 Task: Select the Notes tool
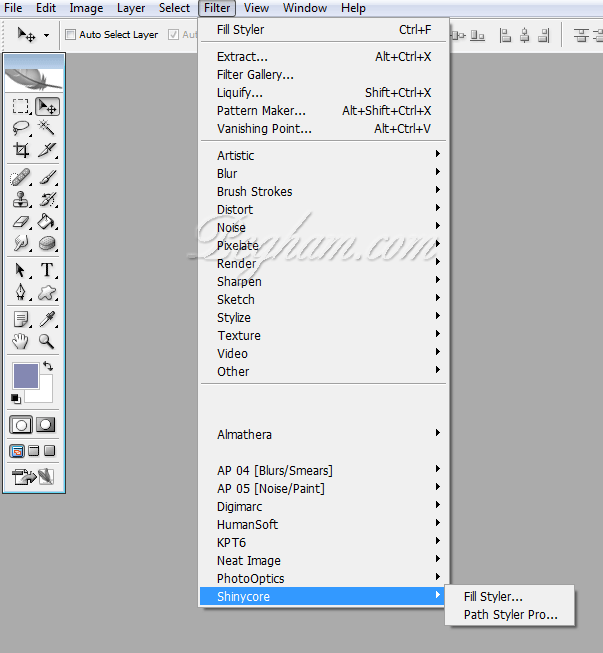[21, 319]
